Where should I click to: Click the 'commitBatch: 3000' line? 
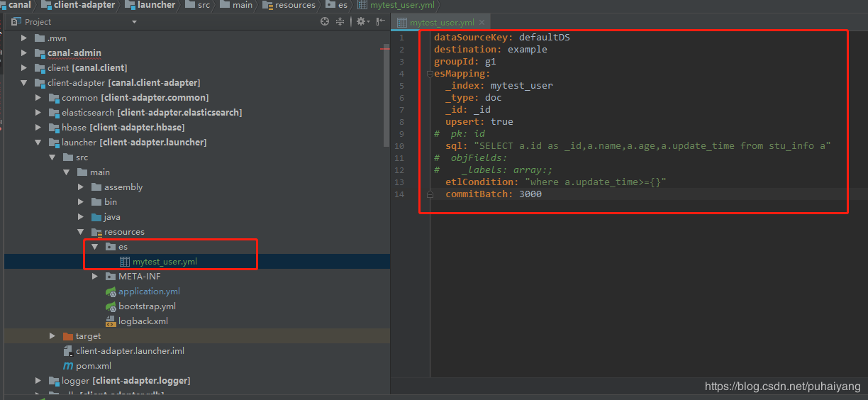[494, 194]
